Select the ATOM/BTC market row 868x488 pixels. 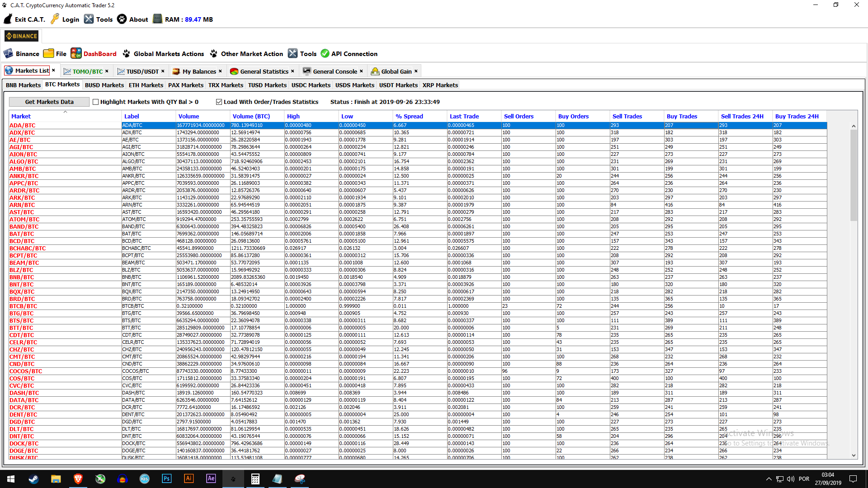click(418, 220)
